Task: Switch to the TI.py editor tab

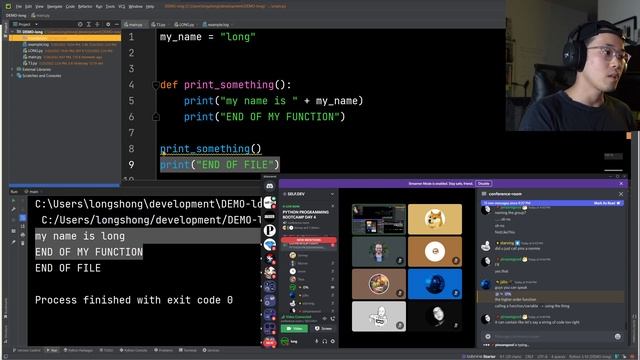Action: click(158, 24)
